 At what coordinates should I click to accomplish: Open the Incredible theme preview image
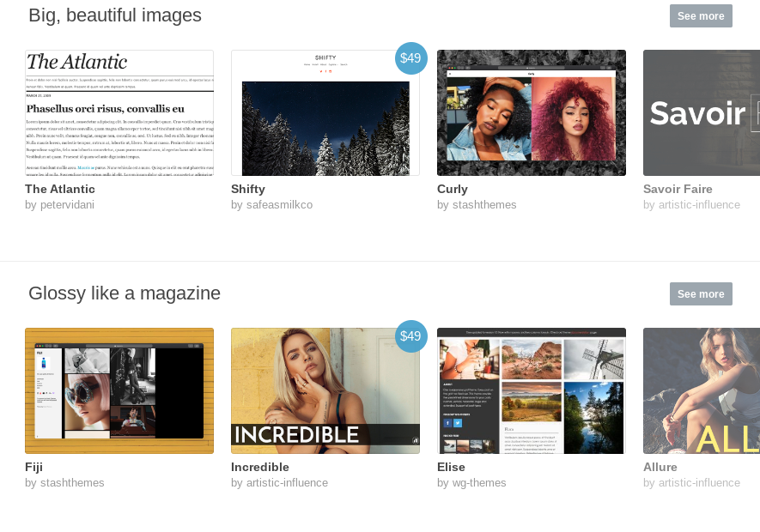coord(325,391)
